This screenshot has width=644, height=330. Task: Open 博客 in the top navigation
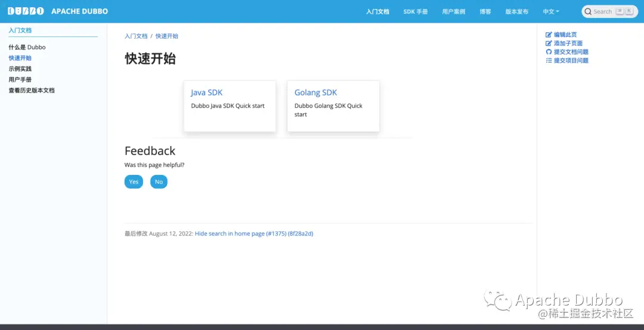pos(485,11)
